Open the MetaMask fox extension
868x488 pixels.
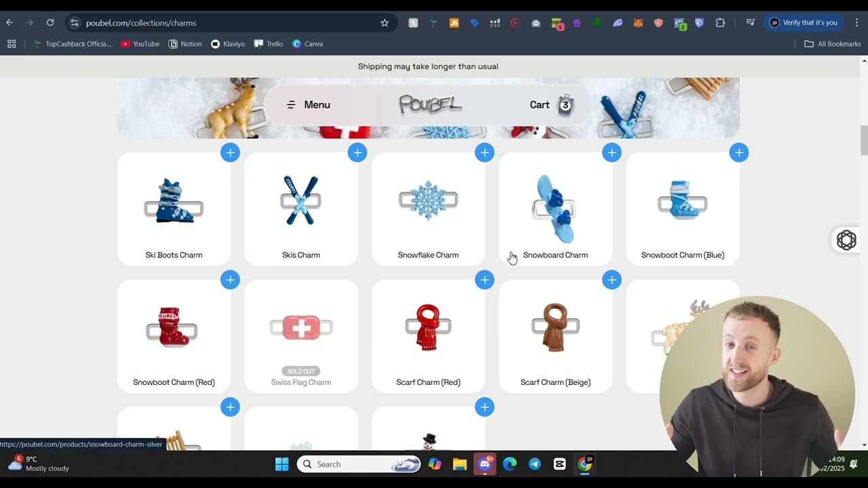pos(638,22)
